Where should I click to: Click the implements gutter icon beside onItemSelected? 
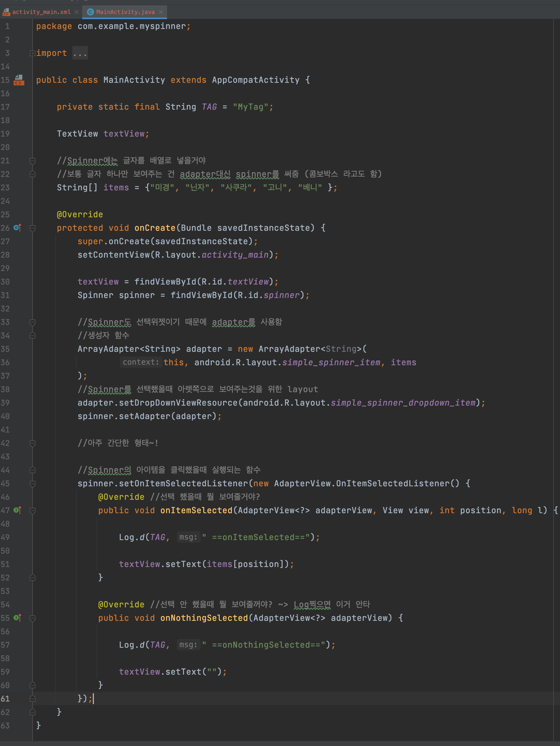click(18, 510)
